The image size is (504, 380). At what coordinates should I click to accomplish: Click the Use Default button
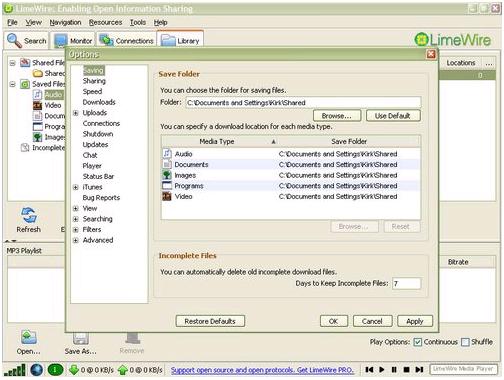pyautogui.click(x=393, y=116)
